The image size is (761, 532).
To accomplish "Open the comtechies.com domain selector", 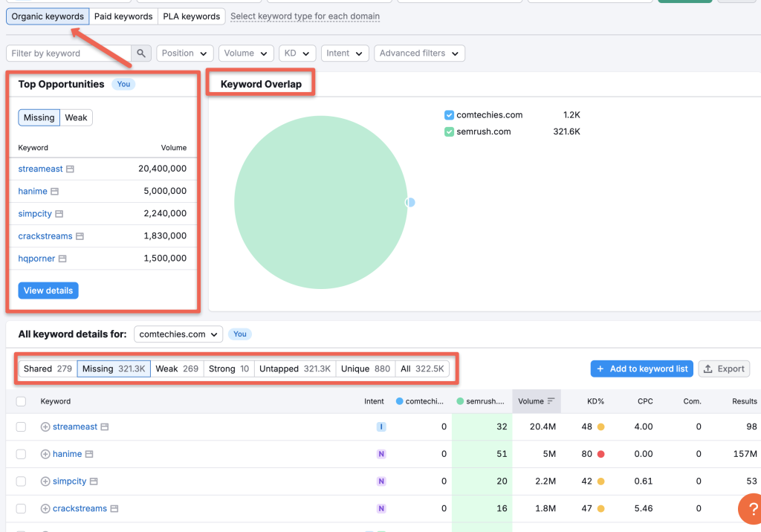I will [178, 334].
